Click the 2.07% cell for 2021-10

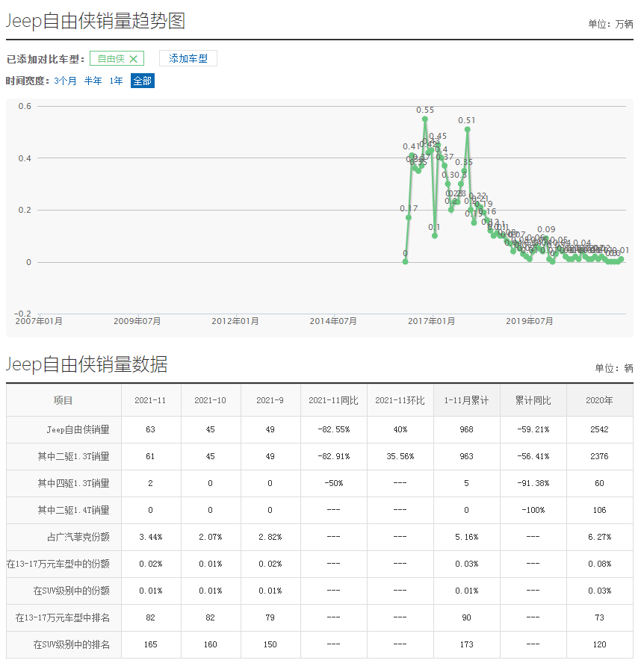pos(211,537)
